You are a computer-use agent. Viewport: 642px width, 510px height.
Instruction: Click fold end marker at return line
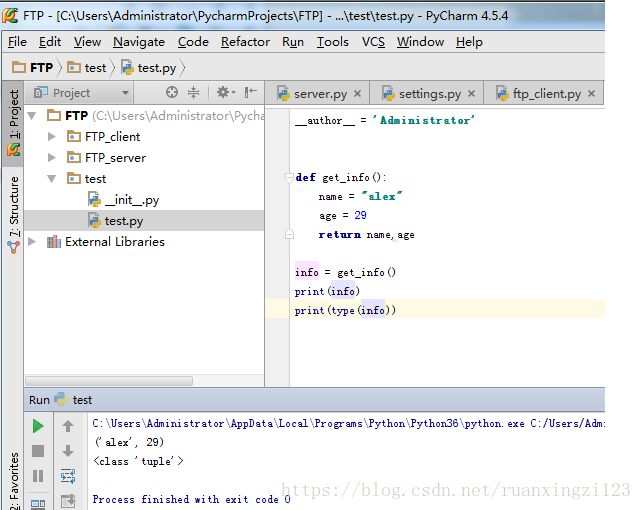[x=289, y=235]
